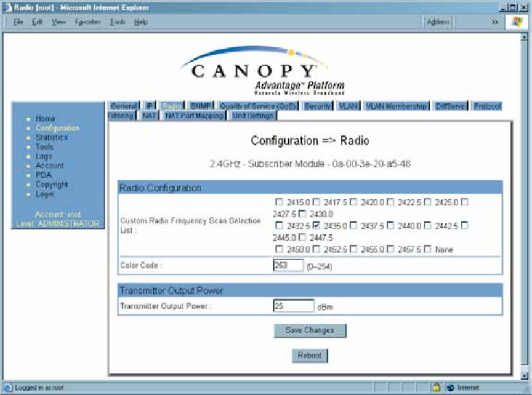Switch to the SNMP tab
The width and height of the screenshot is (532, 395).
pos(201,106)
